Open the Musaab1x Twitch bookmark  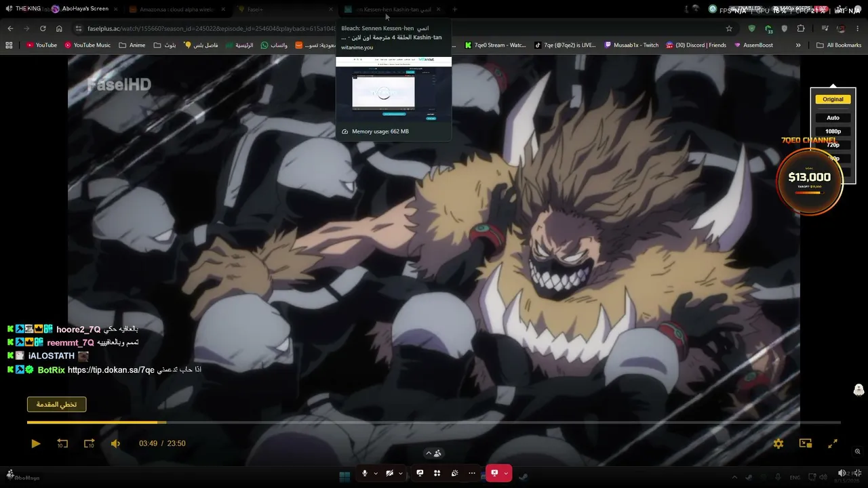[x=631, y=45]
